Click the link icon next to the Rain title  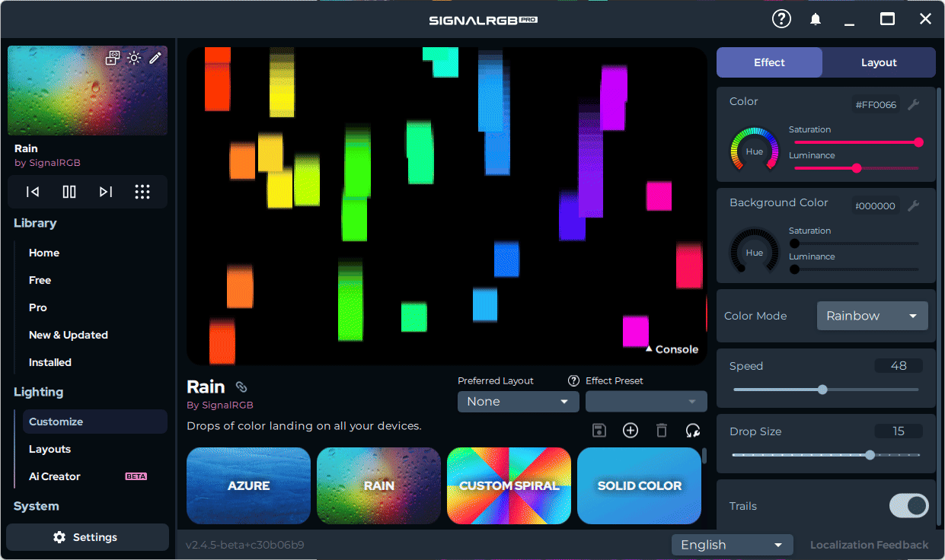(241, 387)
